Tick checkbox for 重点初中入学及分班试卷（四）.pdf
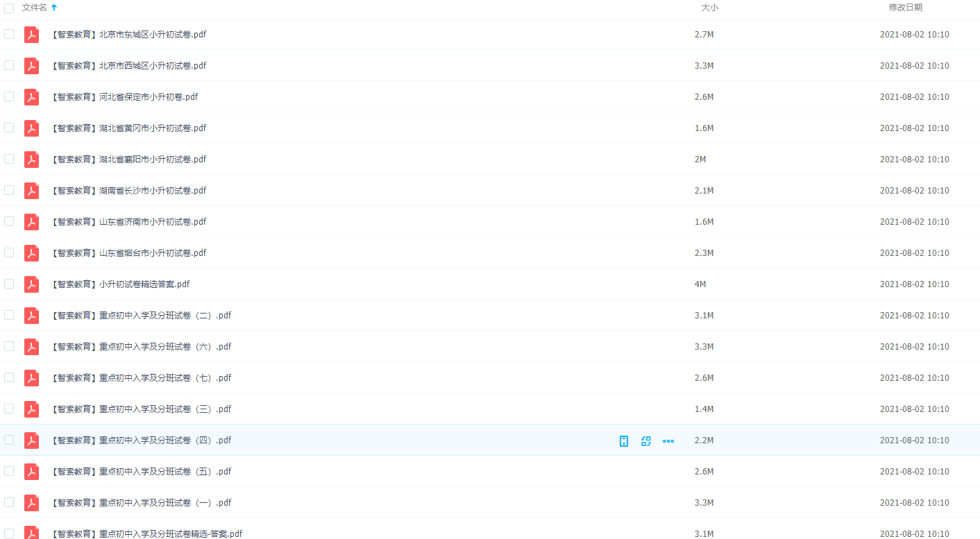Image resolution: width=980 pixels, height=539 pixels. click(x=9, y=440)
